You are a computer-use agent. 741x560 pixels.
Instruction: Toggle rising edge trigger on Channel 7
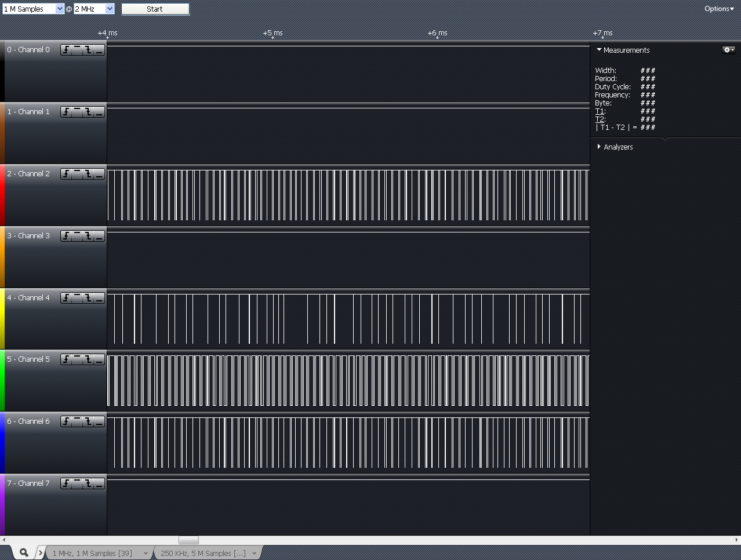click(66, 483)
